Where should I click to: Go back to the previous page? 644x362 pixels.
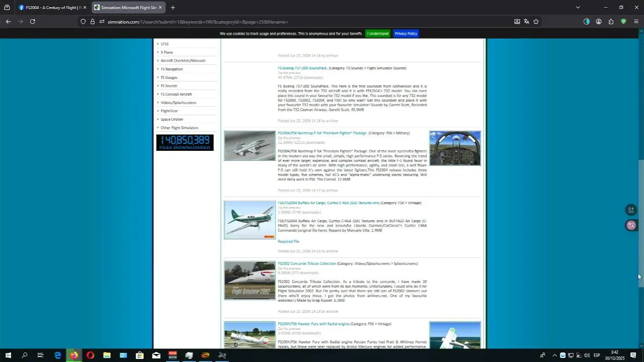click(x=8, y=22)
